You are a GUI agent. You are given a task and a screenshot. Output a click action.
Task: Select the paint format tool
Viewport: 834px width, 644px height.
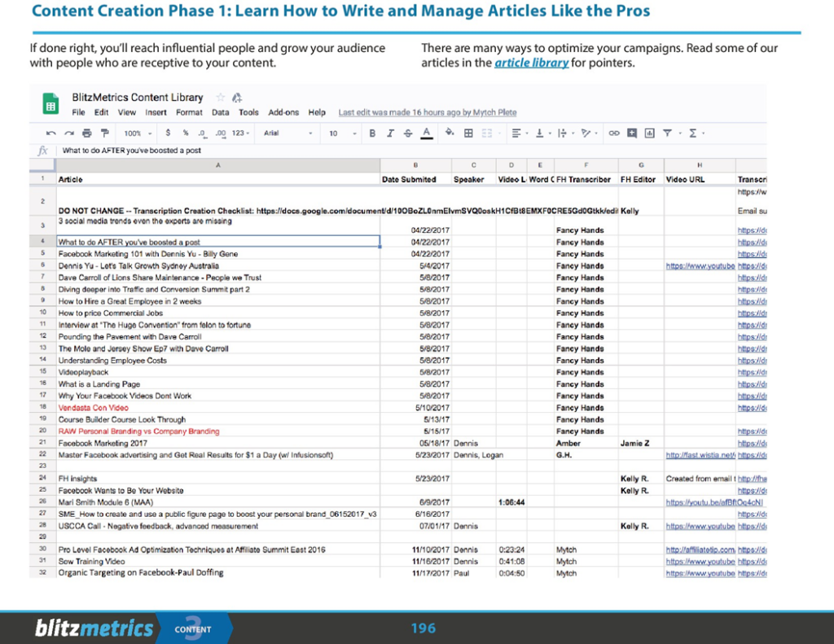pos(105,133)
